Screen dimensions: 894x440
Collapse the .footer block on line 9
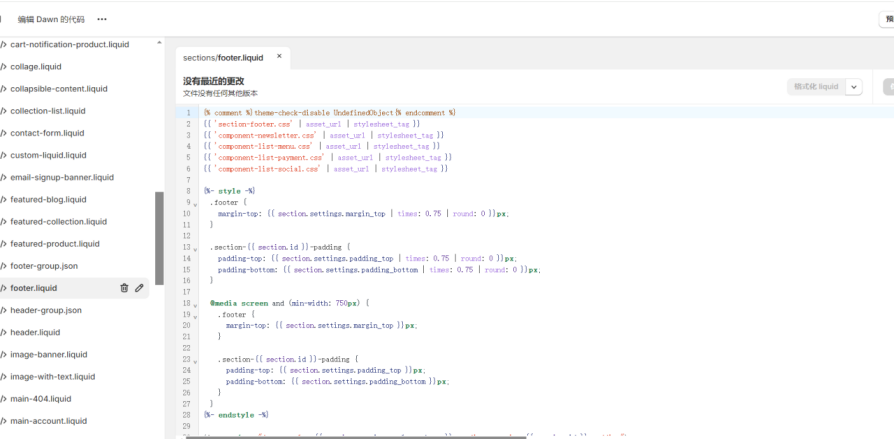tap(195, 202)
